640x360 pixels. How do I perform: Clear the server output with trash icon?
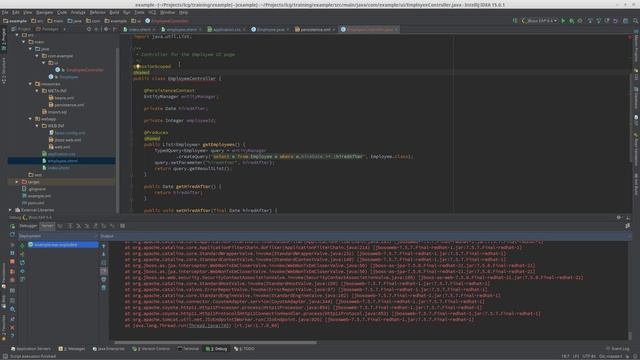[x=104, y=288]
